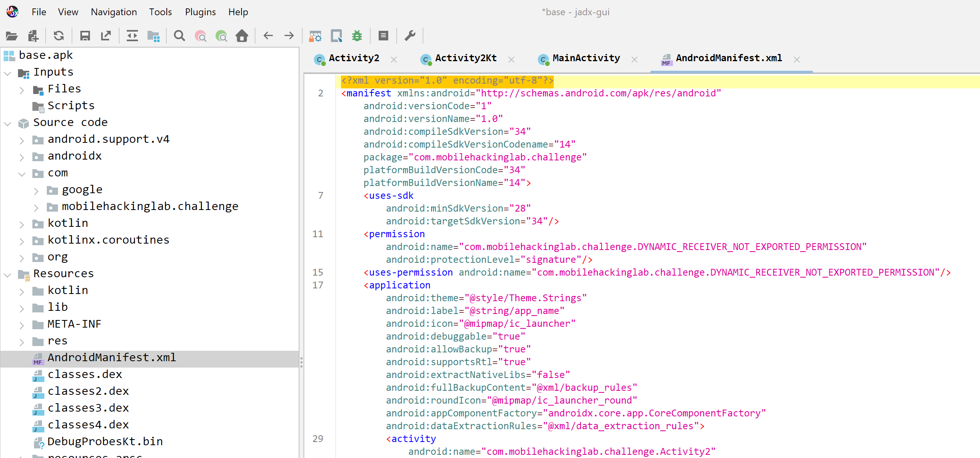Open the log viewer icon

[383, 36]
